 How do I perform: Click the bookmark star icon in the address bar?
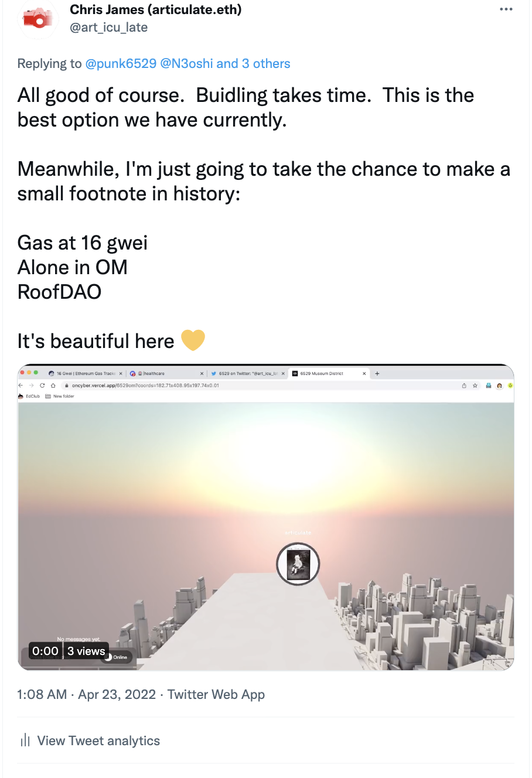point(475,385)
